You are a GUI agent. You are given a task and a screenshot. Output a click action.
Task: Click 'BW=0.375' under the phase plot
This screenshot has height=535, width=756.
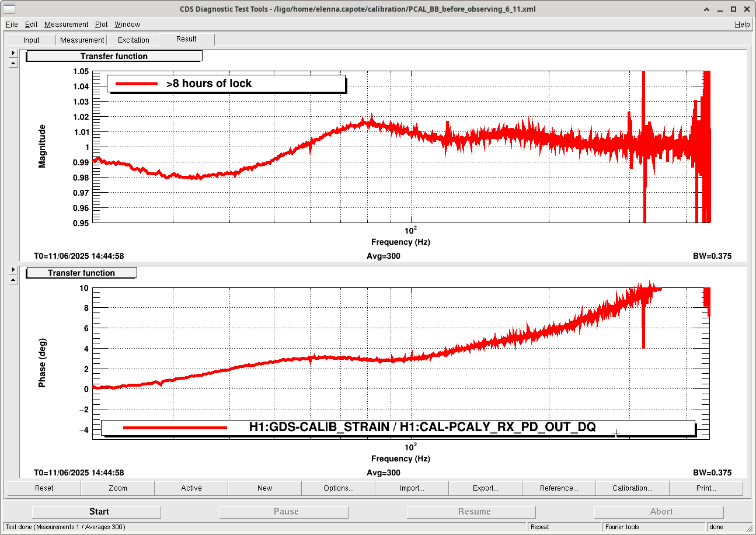pyautogui.click(x=712, y=473)
